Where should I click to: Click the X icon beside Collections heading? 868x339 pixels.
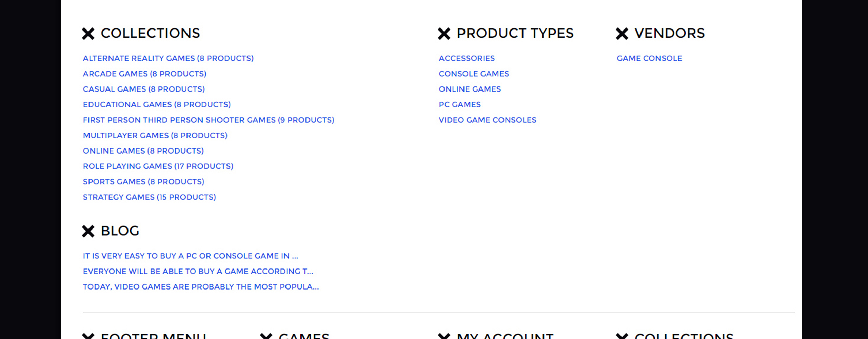pyautogui.click(x=88, y=34)
